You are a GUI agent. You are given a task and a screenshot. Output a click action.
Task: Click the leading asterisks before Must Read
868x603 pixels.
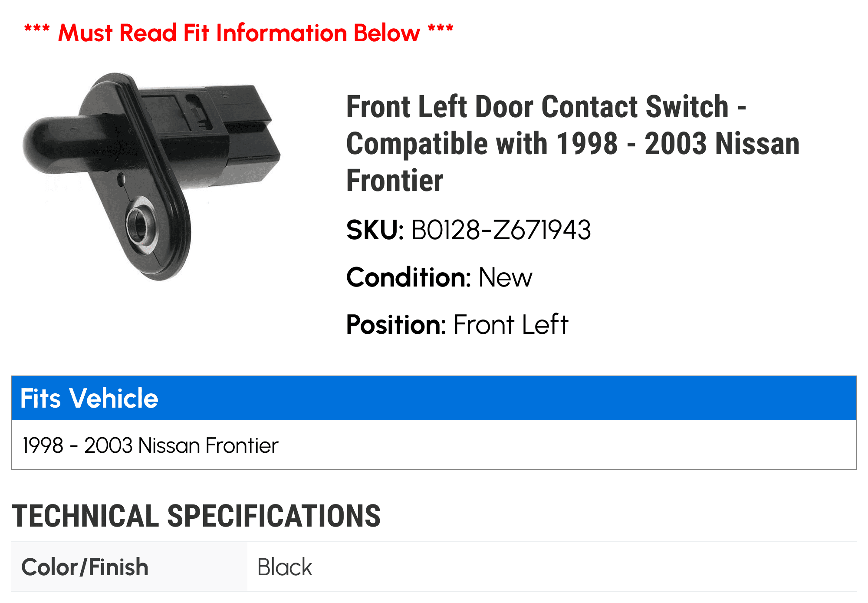pyautogui.click(x=37, y=30)
